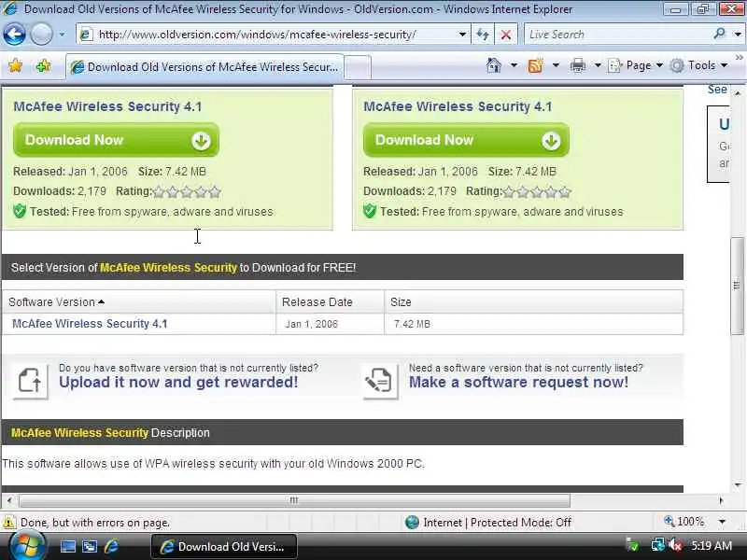
Task: Expand the Feeds dropdown arrow
Action: point(556,65)
